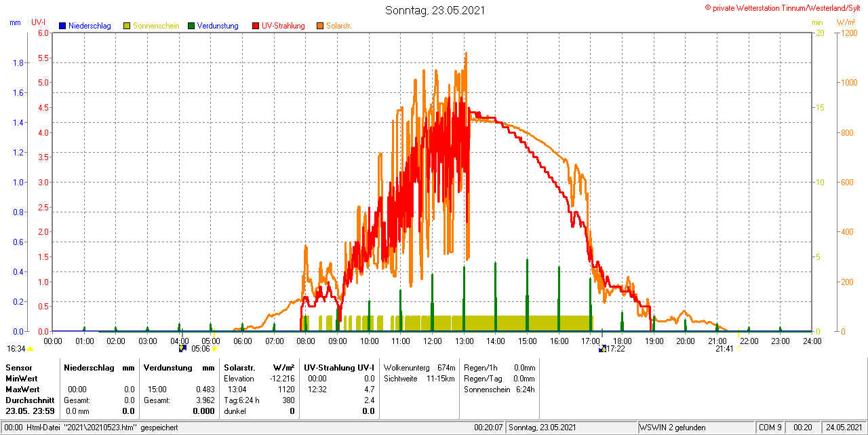The image size is (868, 435).
Task: Click the Solarstr. W/m² column header
Action: 259,367
